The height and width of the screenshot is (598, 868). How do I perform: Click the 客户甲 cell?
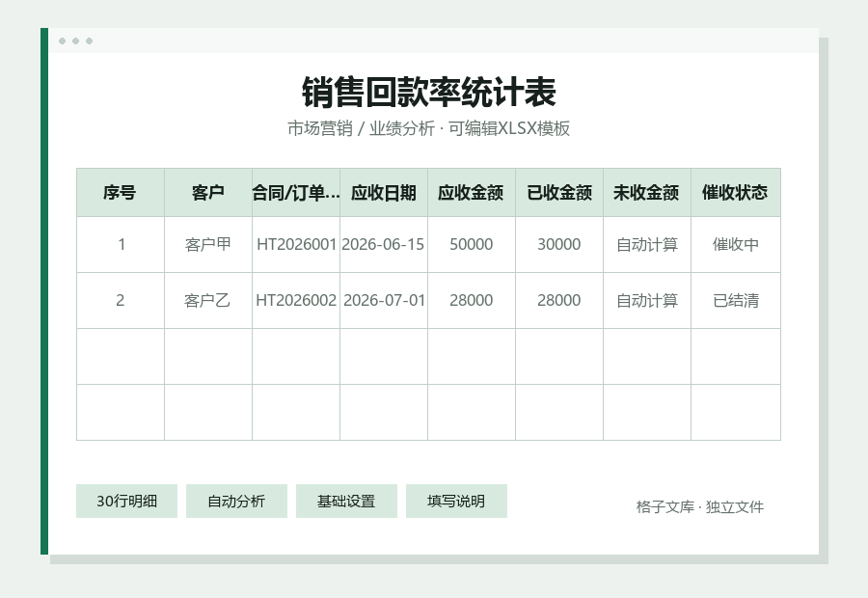208,245
